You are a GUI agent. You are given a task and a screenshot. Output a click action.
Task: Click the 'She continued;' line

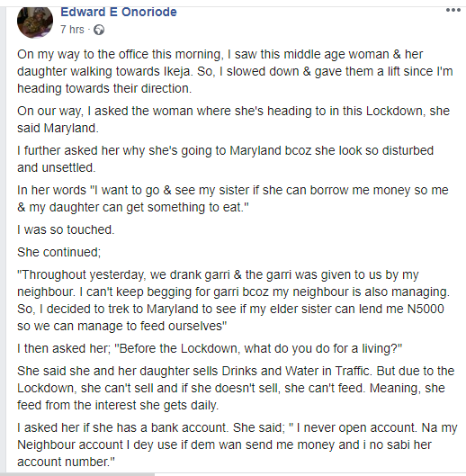pyautogui.click(x=58, y=252)
